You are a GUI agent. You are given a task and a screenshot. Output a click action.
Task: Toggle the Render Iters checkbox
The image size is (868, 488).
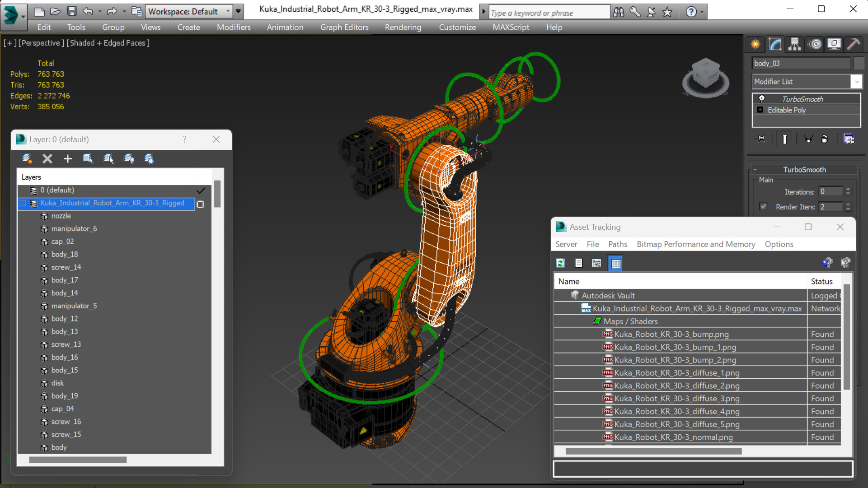coord(763,206)
